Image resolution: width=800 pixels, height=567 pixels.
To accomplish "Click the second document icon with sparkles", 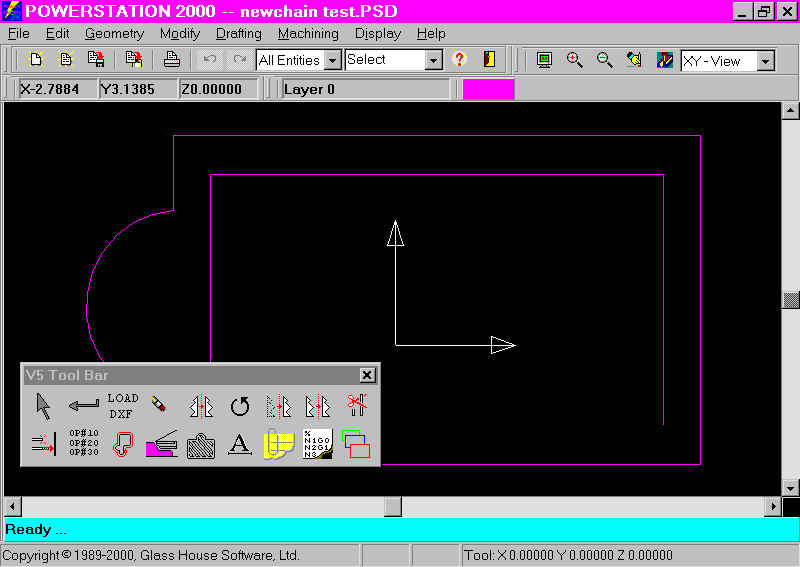I will coord(66,60).
